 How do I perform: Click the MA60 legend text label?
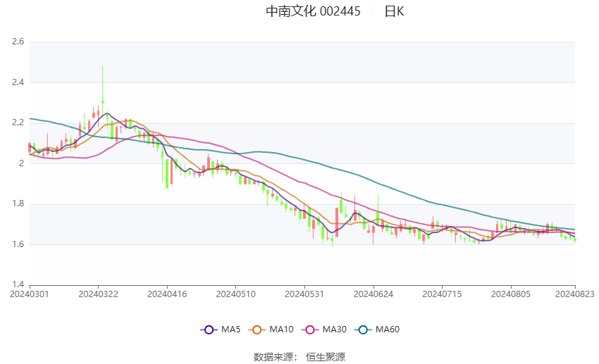[387, 330]
